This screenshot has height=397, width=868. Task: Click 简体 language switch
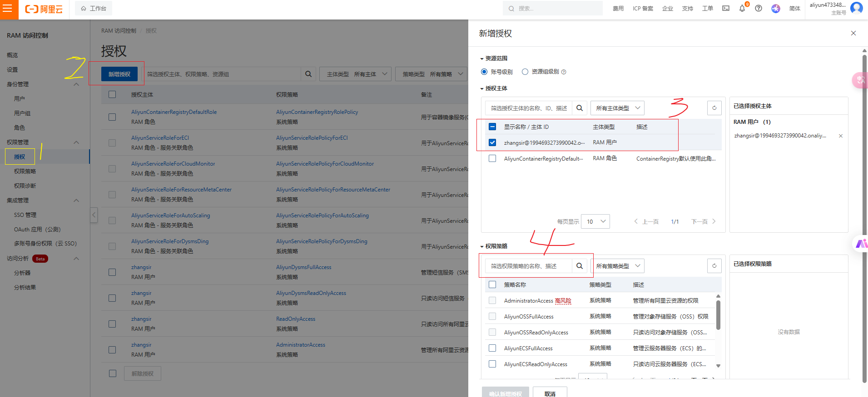[795, 8]
